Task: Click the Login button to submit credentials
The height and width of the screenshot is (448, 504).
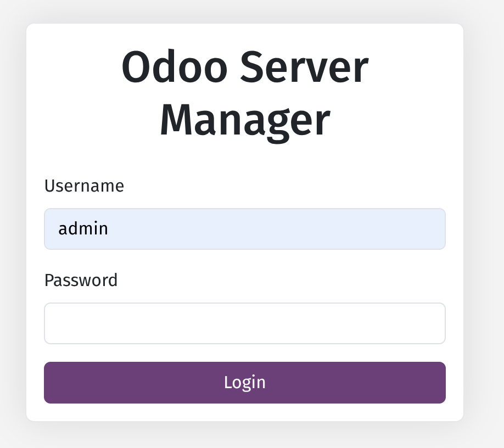Action: tap(245, 383)
